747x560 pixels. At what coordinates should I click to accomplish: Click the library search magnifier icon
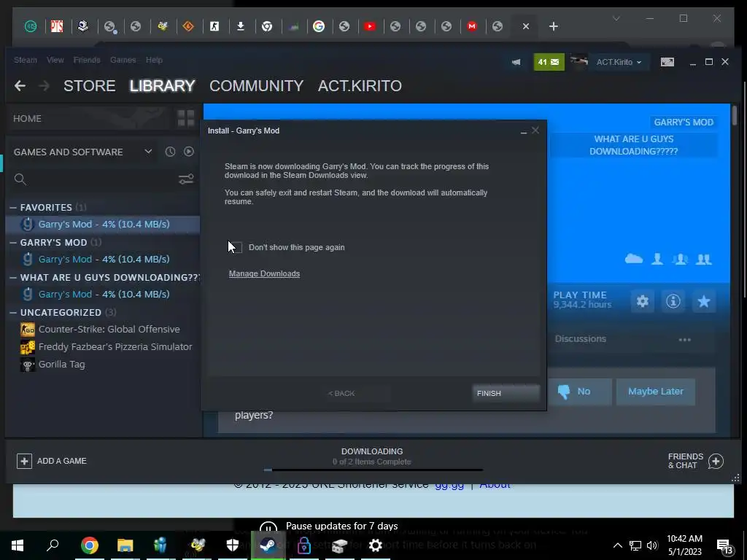[20, 179]
